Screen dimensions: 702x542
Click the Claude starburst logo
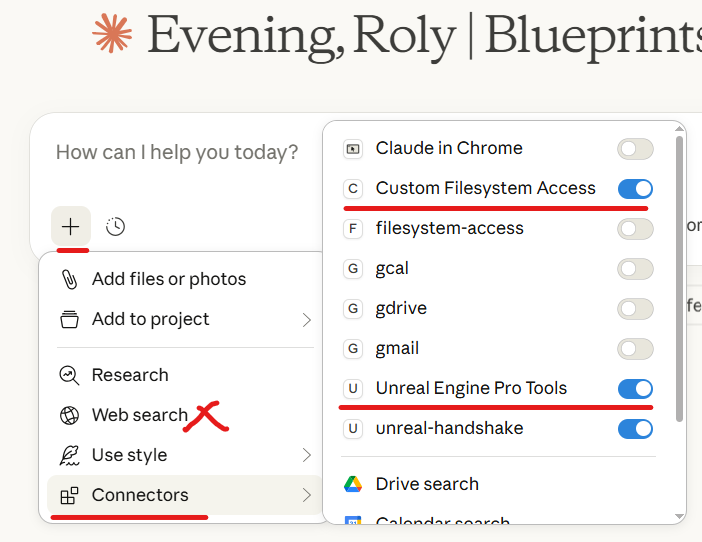click(x=112, y=33)
